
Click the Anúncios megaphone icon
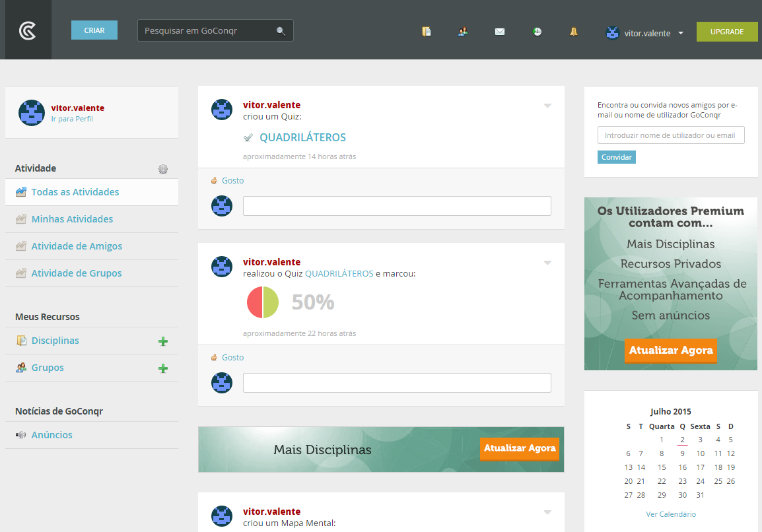(x=21, y=434)
